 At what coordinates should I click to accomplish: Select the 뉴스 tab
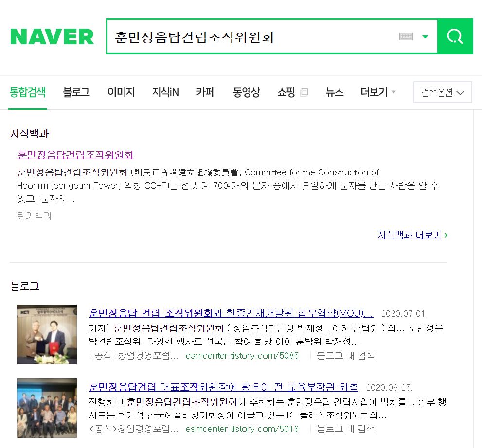[x=335, y=92]
